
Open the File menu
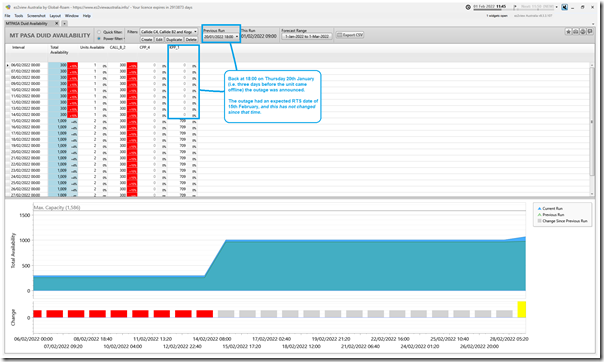click(x=7, y=16)
